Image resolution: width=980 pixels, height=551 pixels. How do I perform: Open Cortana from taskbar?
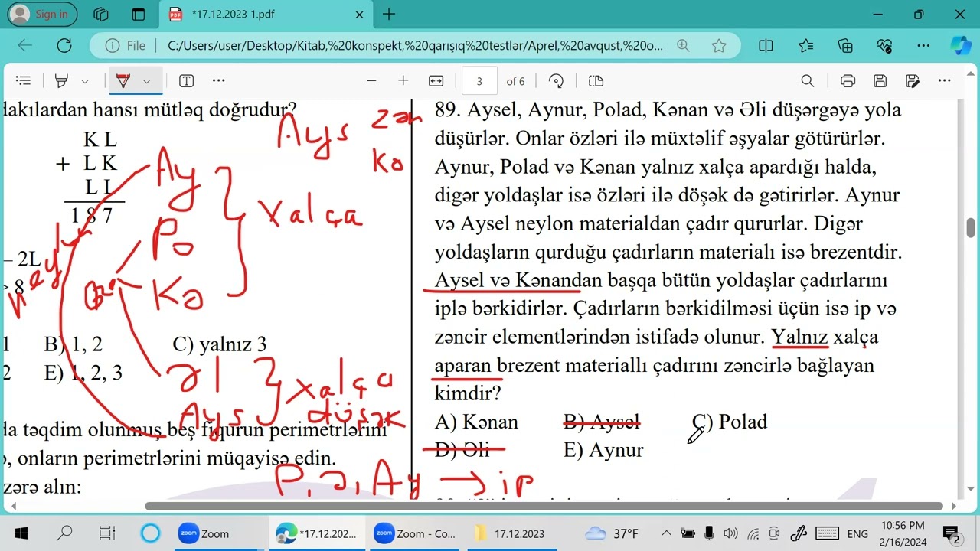(150, 533)
